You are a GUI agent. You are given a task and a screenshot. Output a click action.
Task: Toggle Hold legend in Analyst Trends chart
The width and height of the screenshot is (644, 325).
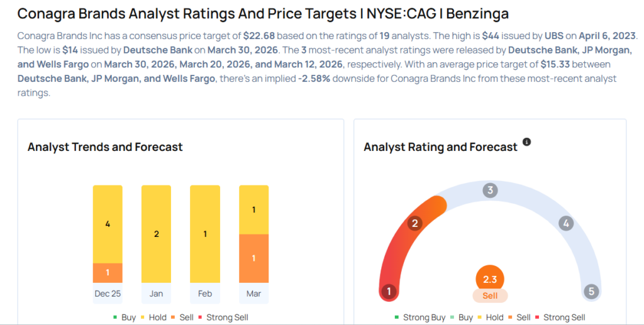tap(153, 317)
